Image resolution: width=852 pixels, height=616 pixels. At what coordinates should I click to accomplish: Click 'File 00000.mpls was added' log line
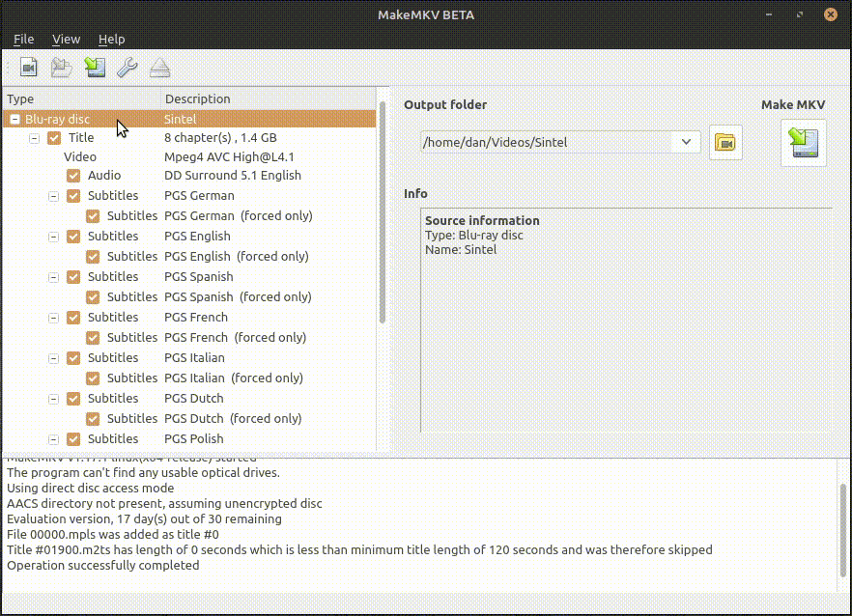[113, 535]
